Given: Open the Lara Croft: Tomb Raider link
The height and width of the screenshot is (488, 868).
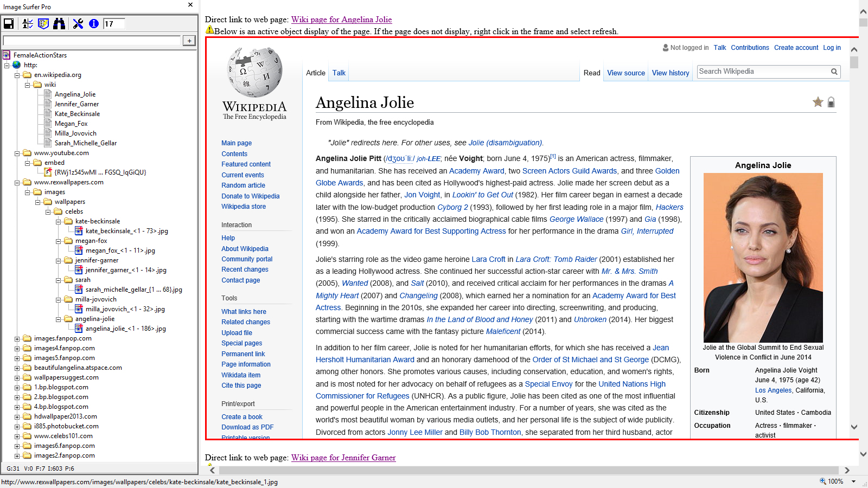Looking at the screenshot, I should pos(556,259).
